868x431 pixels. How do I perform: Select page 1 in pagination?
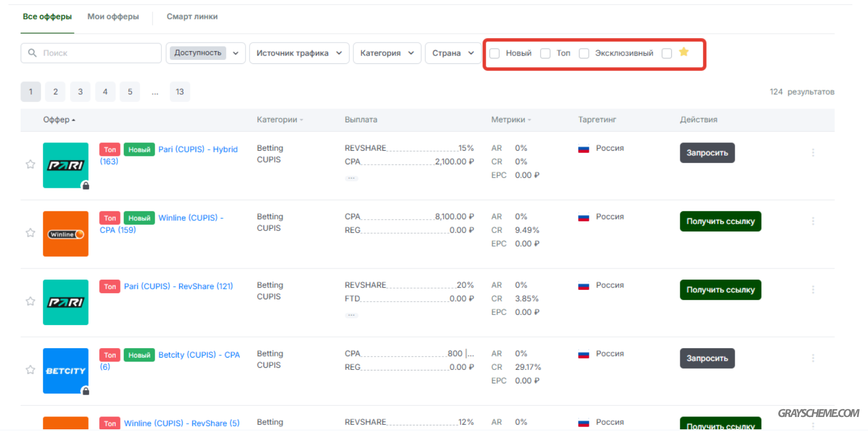click(31, 92)
